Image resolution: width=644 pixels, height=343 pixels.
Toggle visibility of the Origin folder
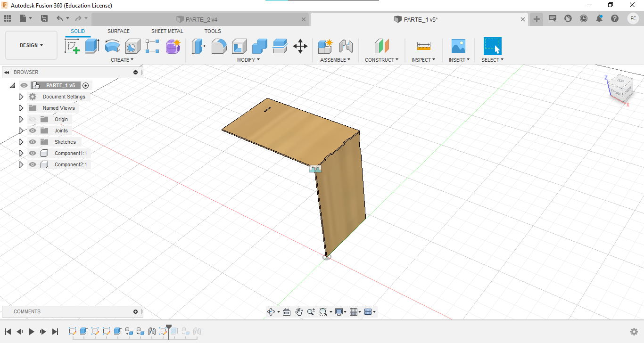(x=33, y=119)
